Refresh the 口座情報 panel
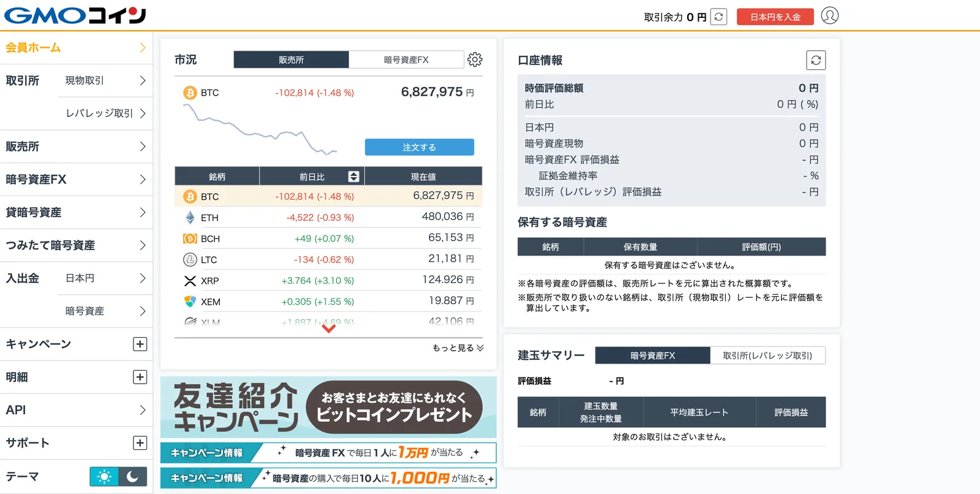Screen dimensions: 980x494 pyautogui.click(x=816, y=60)
